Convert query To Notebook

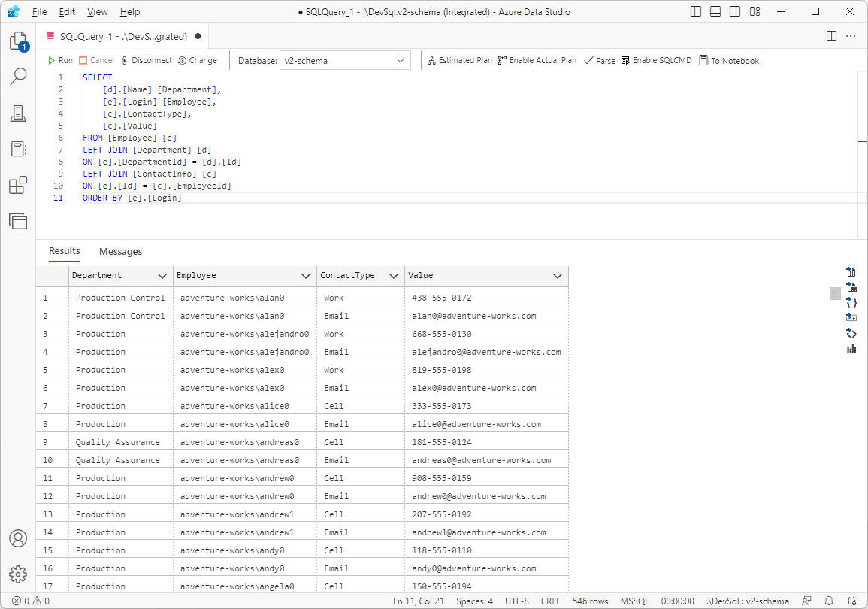[729, 60]
